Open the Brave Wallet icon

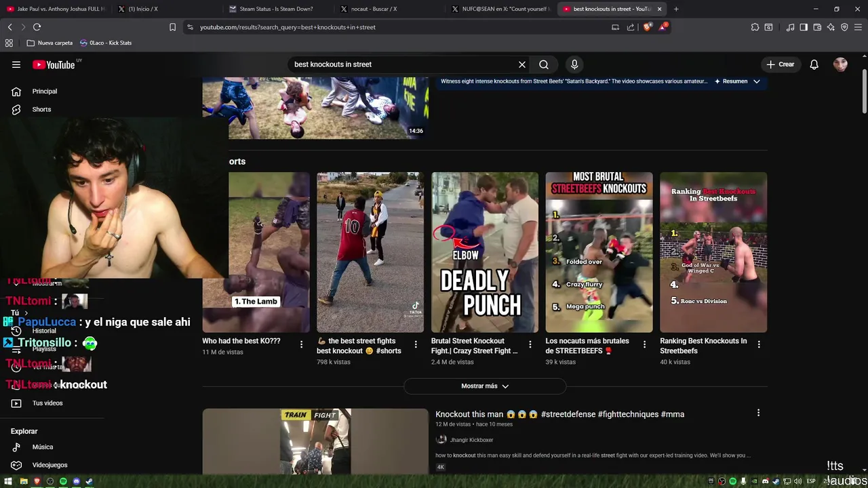point(817,27)
